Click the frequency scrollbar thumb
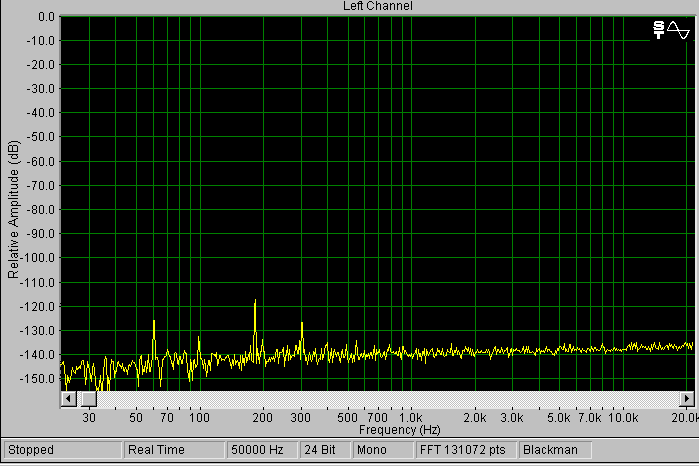Viewport: 699px width, 466px height. 88,398
